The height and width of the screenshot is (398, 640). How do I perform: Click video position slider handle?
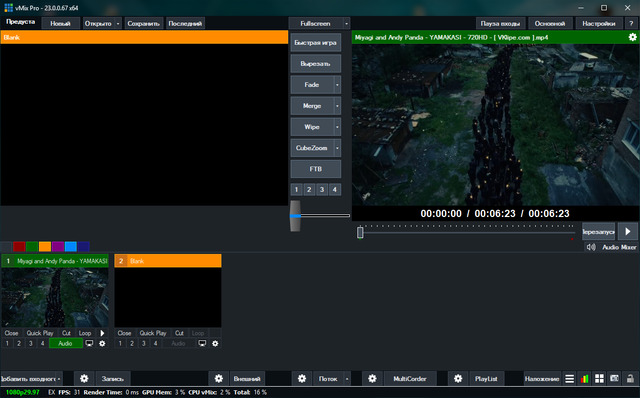[360, 232]
